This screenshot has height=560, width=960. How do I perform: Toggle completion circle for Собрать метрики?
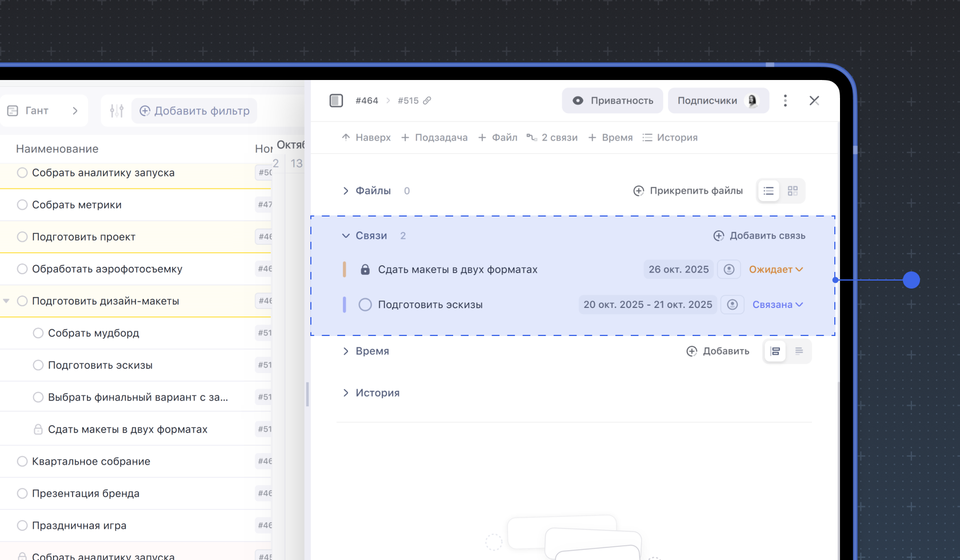tap(22, 205)
